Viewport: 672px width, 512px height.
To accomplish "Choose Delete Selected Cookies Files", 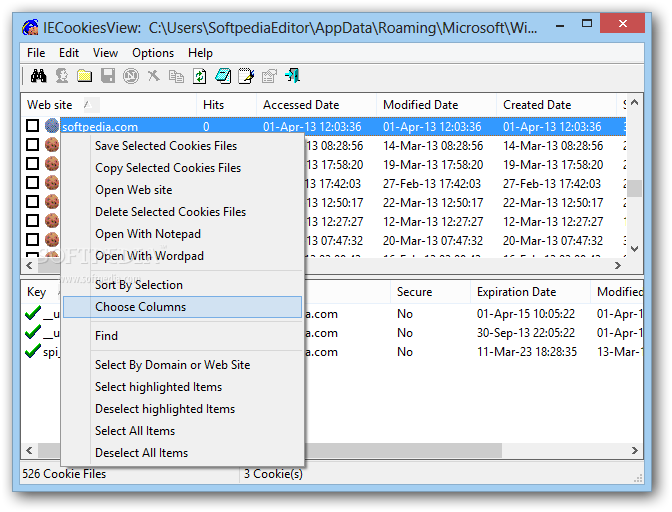I will (x=183, y=212).
